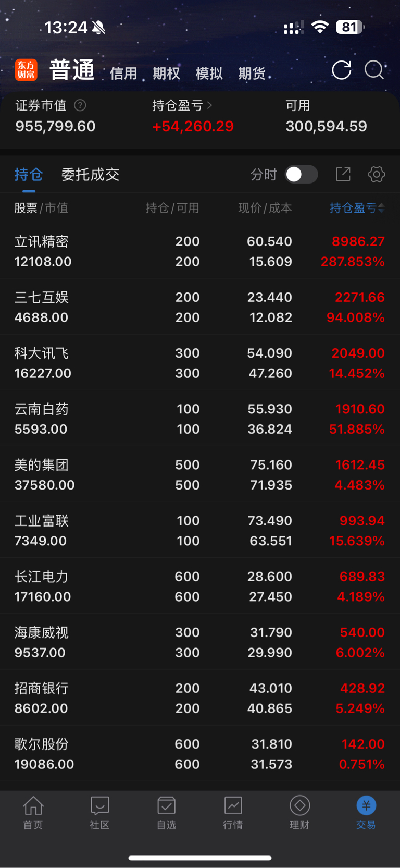
Task: Open holdings settings gear icon
Action: [376, 174]
